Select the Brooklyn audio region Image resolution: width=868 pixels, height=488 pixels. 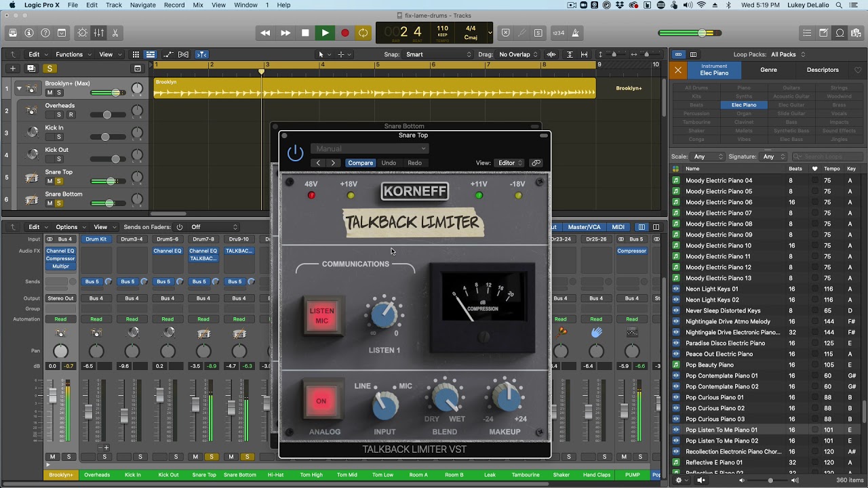click(x=374, y=88)
